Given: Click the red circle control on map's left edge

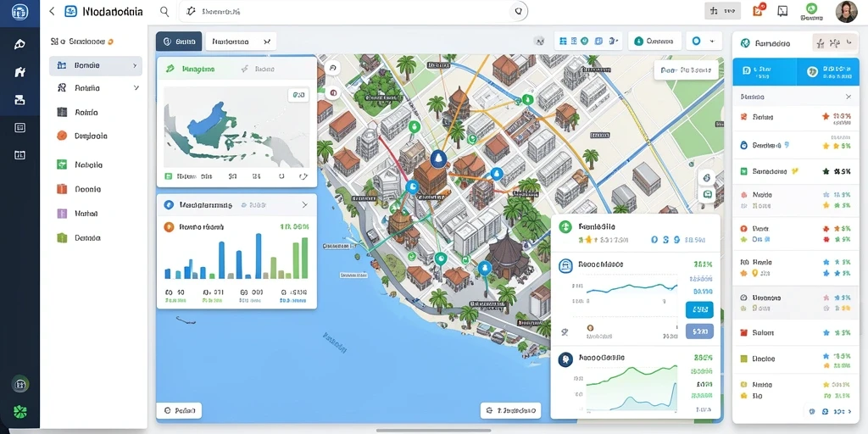Looking at the screenshot, I should [332, 93].
